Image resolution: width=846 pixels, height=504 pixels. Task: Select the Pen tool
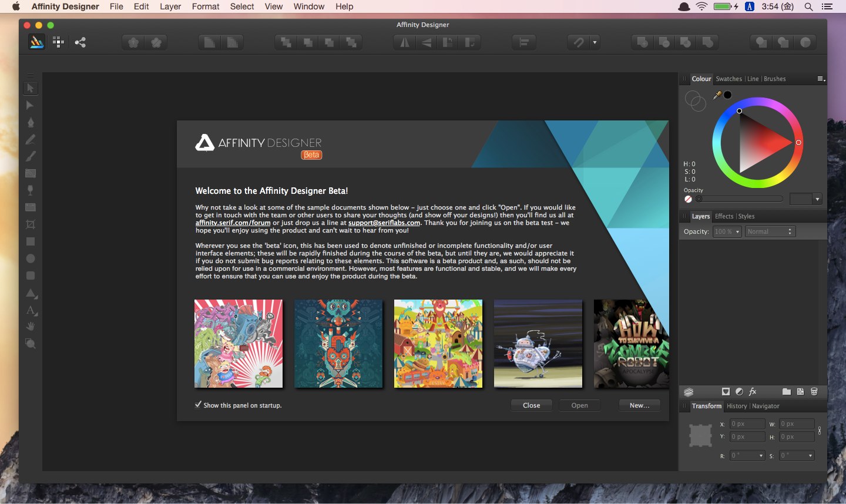point(31,122)
